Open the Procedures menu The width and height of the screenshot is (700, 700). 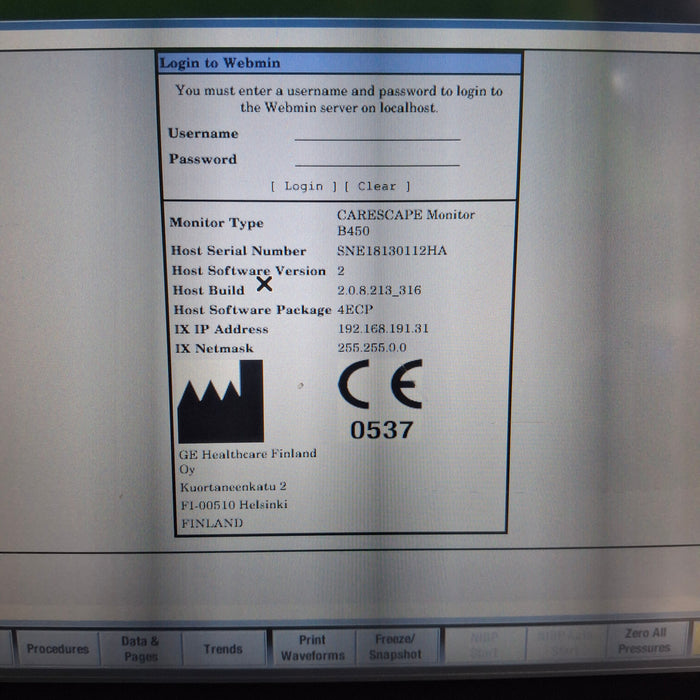pos(57,649)
